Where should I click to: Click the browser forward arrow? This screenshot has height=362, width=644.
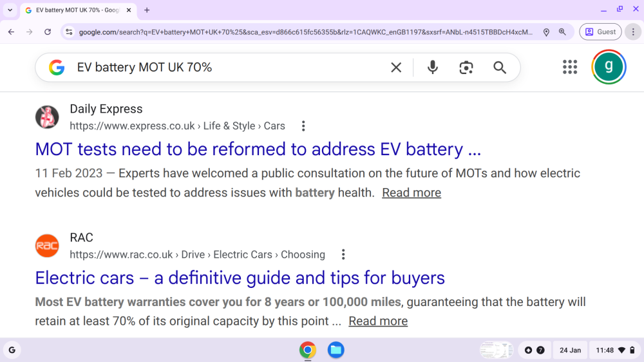tap(29, 32)
